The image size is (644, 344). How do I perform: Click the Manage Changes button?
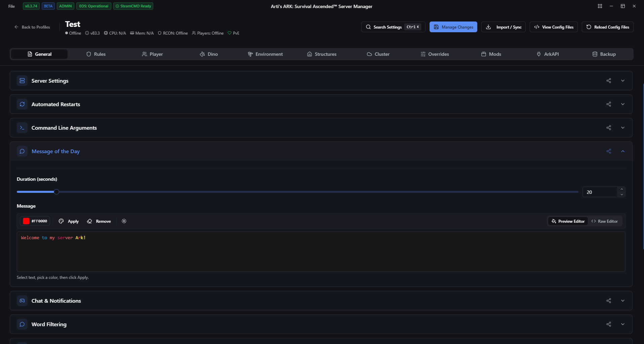point(453,27)
